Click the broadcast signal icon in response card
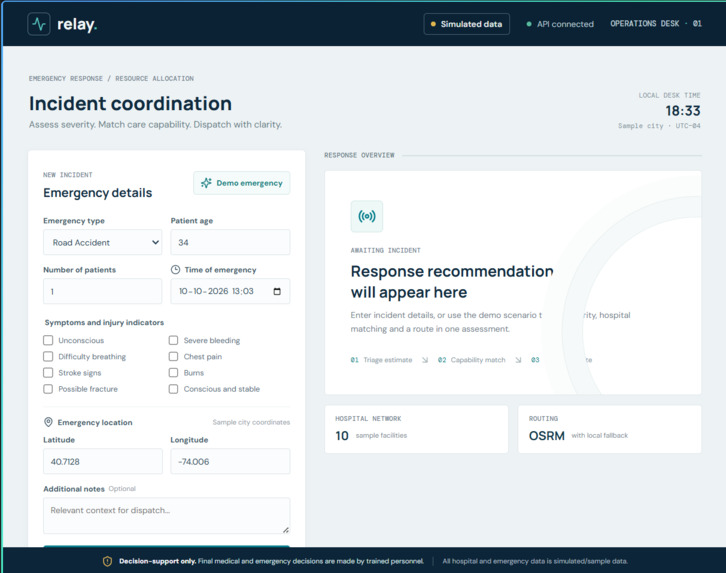The image size is (726, 573). 367,216
